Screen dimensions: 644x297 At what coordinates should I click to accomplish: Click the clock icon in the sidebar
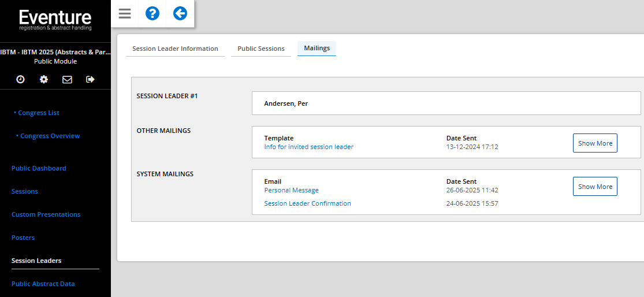coord(20,79)
